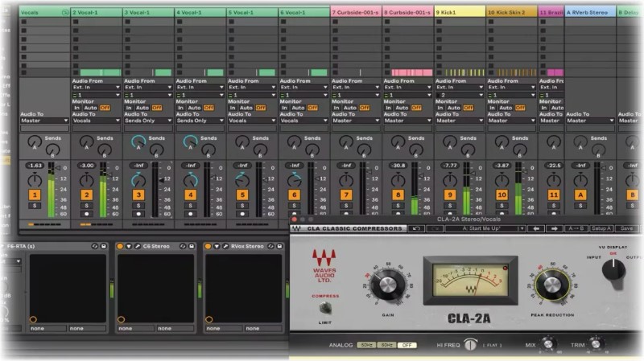The image size is (644, 361).
Task: Save the RVox Stereo device preset
Action: coord(279,246)
